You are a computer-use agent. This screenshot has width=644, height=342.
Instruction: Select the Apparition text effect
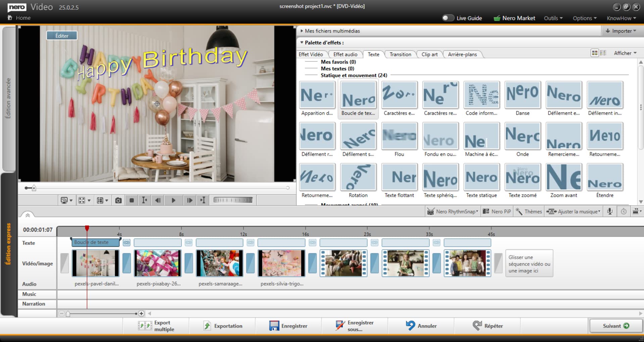pyautogui.click(x=317, y=99)
